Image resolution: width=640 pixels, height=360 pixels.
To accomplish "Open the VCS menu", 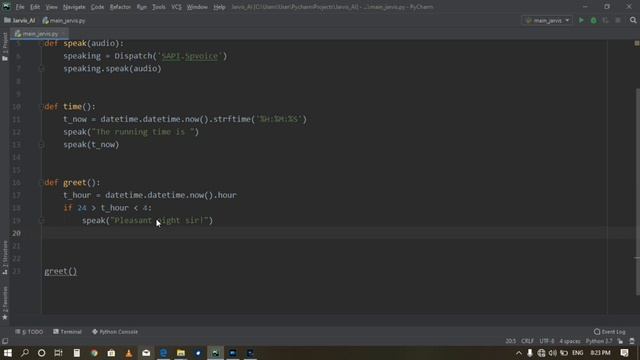I will (176, 7).
